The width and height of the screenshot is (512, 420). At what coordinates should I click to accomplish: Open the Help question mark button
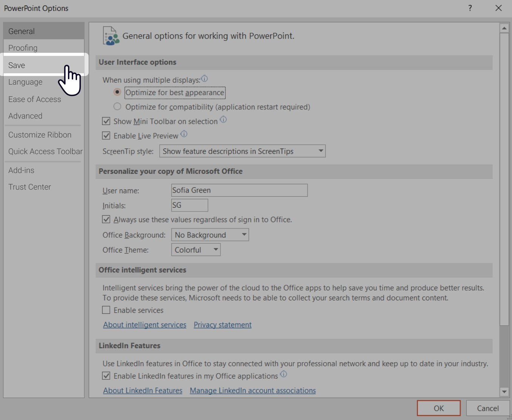tap(470, 8)
